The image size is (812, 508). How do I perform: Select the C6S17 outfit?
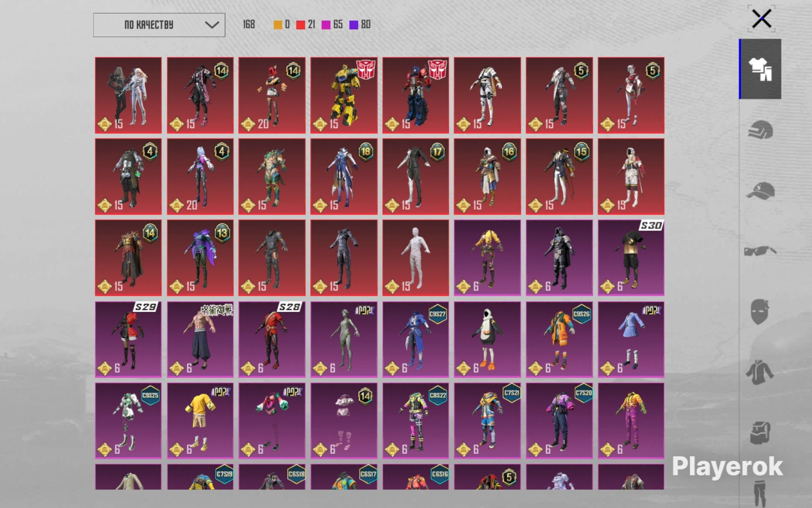point(344,477)
